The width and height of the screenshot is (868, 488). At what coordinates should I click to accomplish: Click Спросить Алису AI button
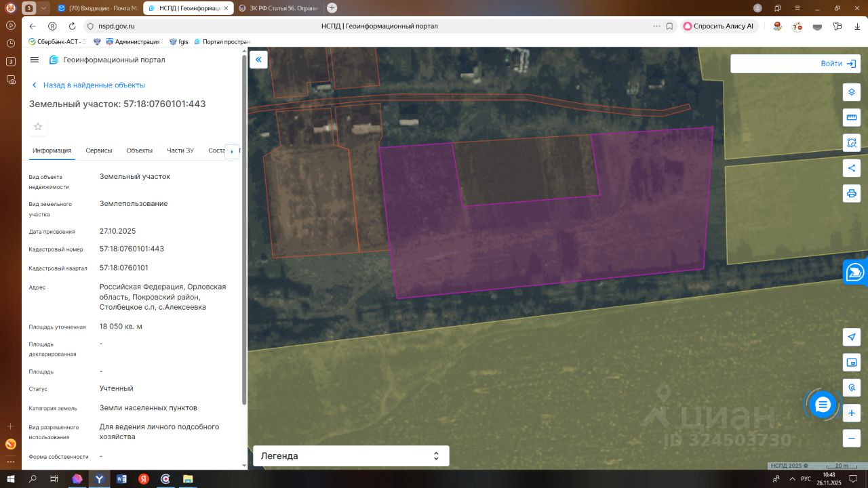pyautogui.click(x=718, y=26)
